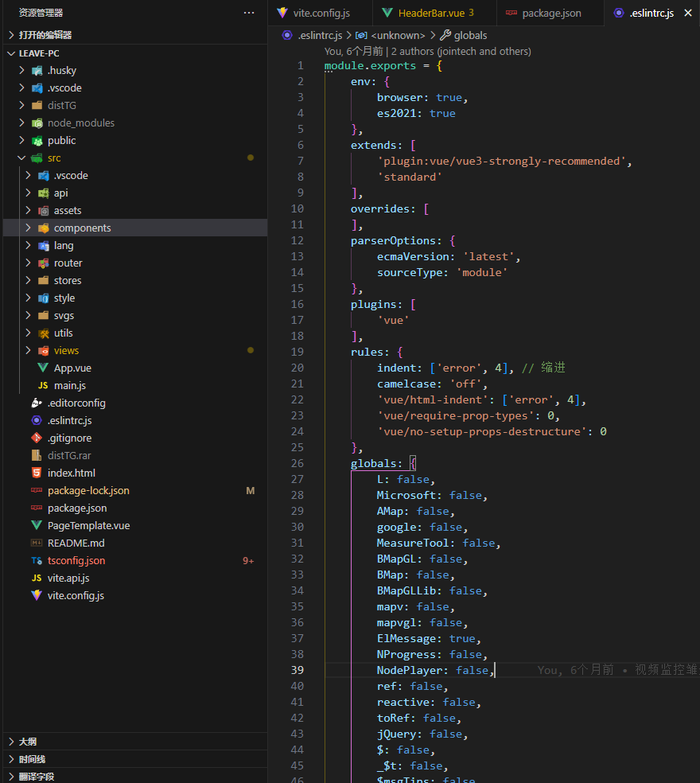Click the git icon beside .gitignore
This screenshot has width=700, height=783.
click(x=37, y=438)
